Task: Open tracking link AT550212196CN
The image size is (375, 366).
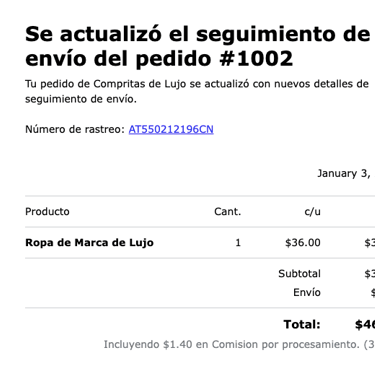Action: coord(171,129)
